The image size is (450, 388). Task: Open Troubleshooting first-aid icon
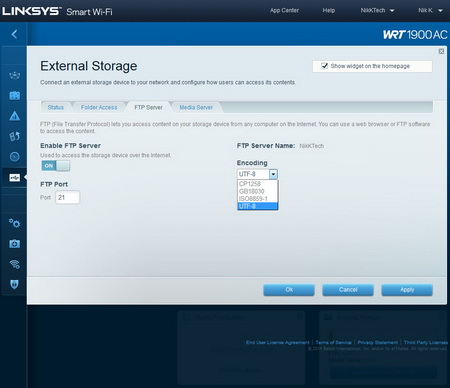point(14,244)
